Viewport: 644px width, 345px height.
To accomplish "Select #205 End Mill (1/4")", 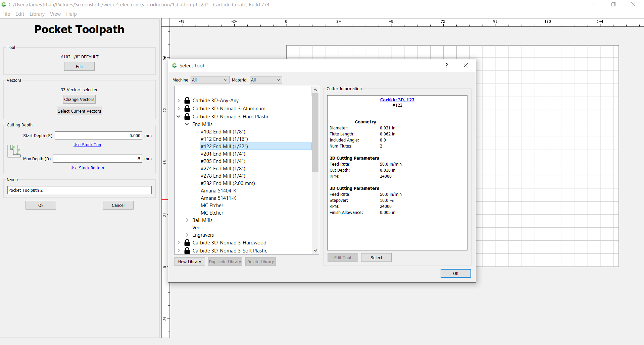I will point(223,161).
